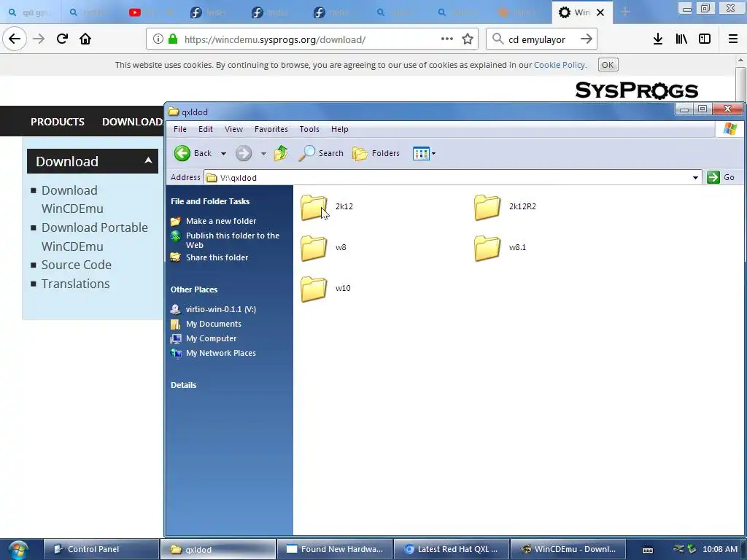Open Explorer Search pane
The height and width of the screenshot is (560, 747).
(321, 153)
